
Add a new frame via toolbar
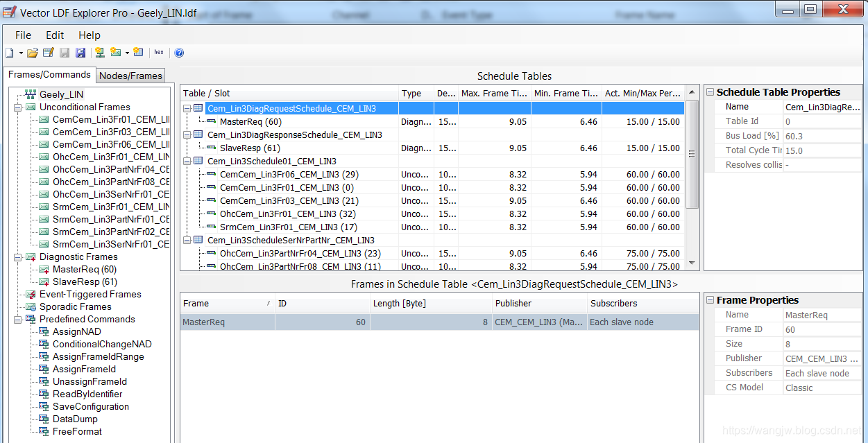pyautogui.click(x=115, y=53)
